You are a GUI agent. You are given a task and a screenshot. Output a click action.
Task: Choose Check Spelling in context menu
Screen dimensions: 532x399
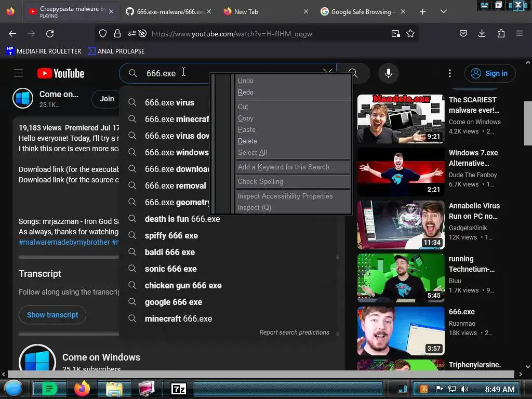click(292, 181)
